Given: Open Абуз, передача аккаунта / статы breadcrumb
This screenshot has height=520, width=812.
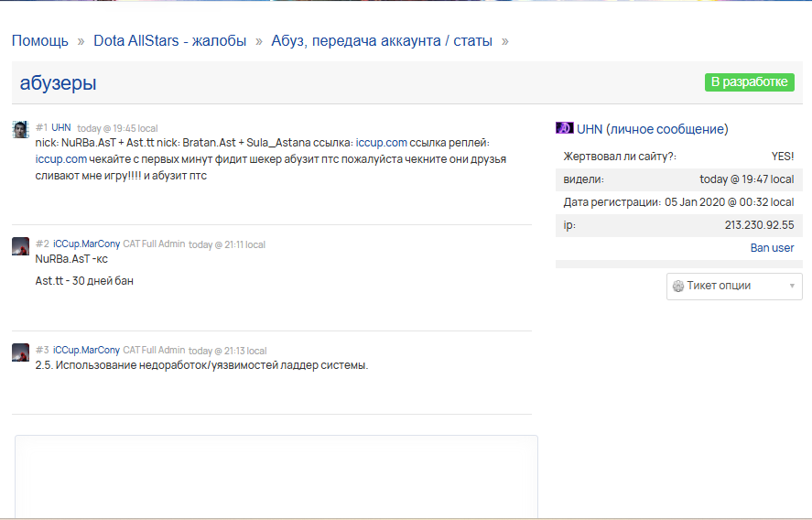Looking at the screenshot, I should (x=382, y=40).
